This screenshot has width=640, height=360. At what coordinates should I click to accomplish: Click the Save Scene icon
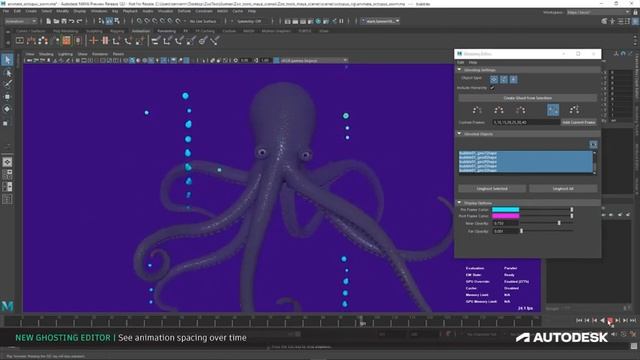[x=64, y=21]
